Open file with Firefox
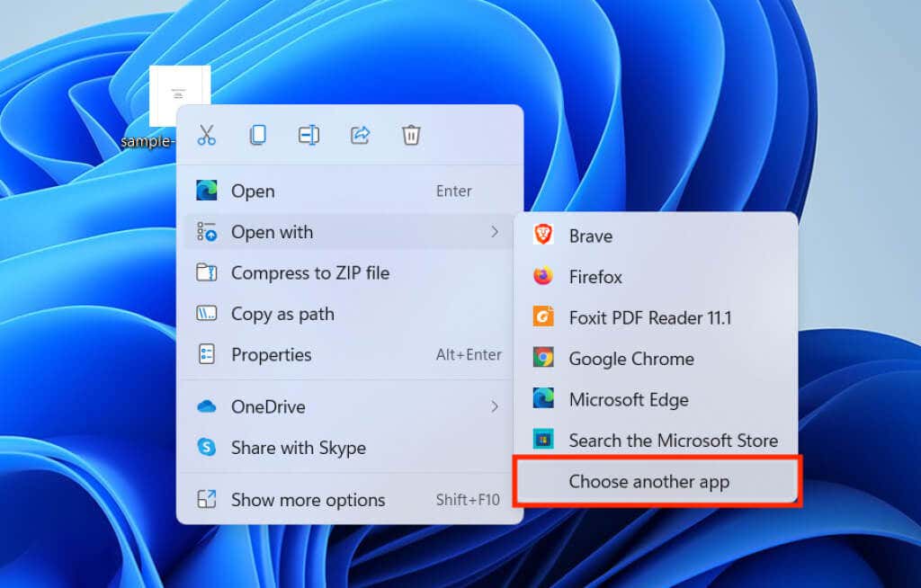 pyautogui.click(x=595, y=277)
